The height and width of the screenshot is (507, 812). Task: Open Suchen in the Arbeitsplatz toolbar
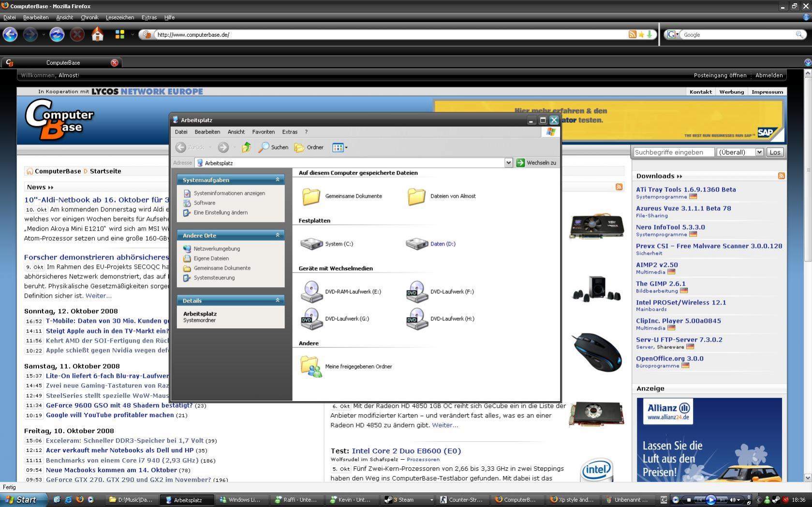point(273,147)
